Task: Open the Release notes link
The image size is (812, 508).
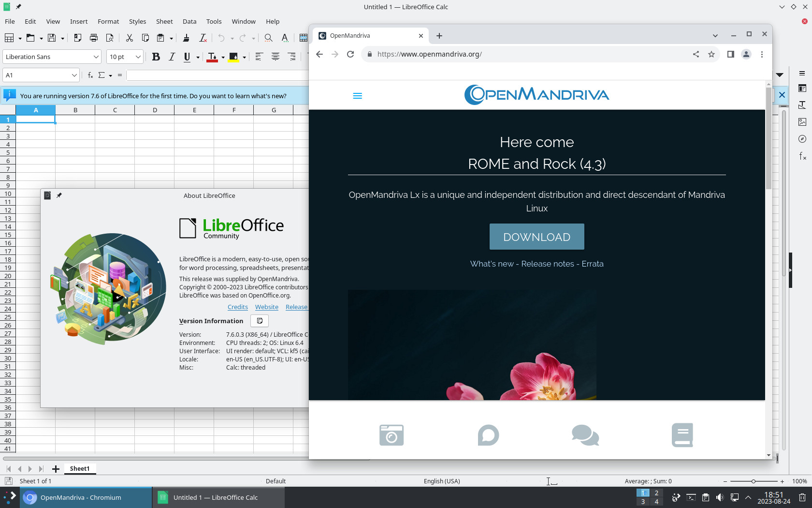Action: click(548, 264)
